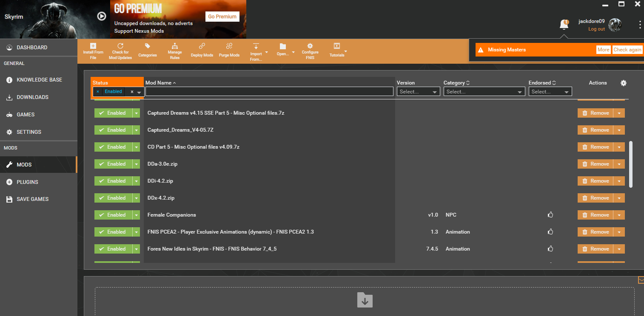Viewport: 644px width, 316px height.
Task: Go to the Dashboard page
Action: 39,48
